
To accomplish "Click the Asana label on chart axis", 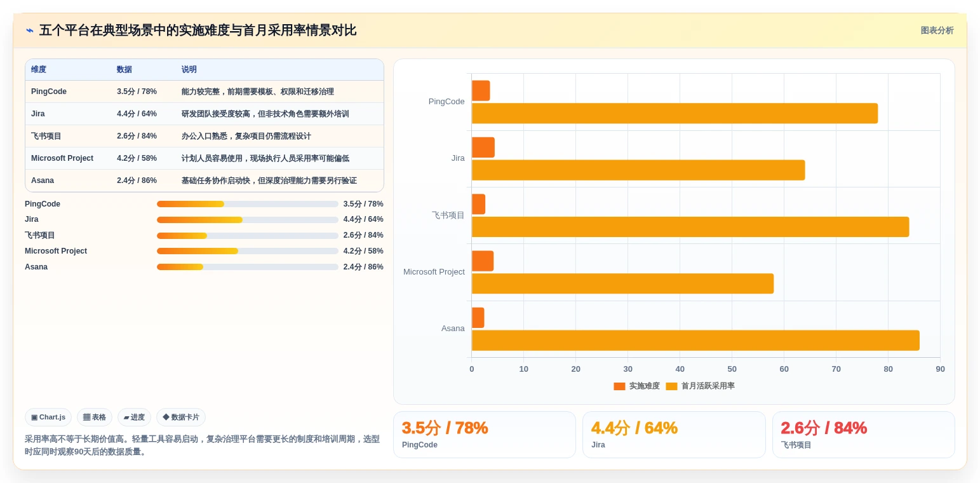I will point(453,329).
